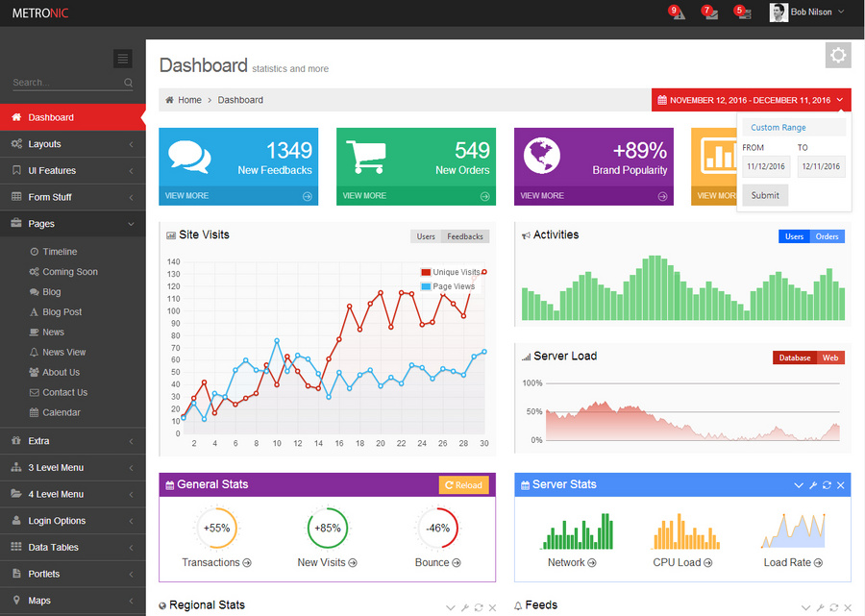The image size is (865, 616).
Task: Open the Timeline page in sidebar
Action: (x=60, y=252)
